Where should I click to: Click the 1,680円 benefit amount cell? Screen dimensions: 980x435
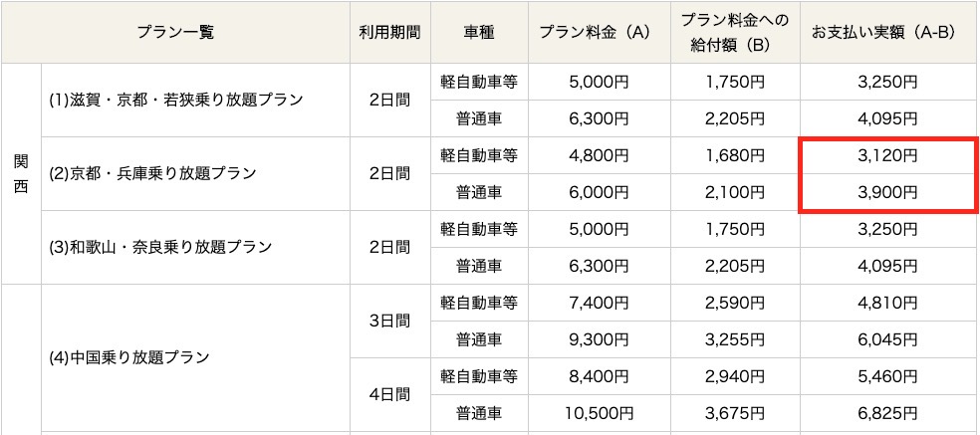pos(735,155)
